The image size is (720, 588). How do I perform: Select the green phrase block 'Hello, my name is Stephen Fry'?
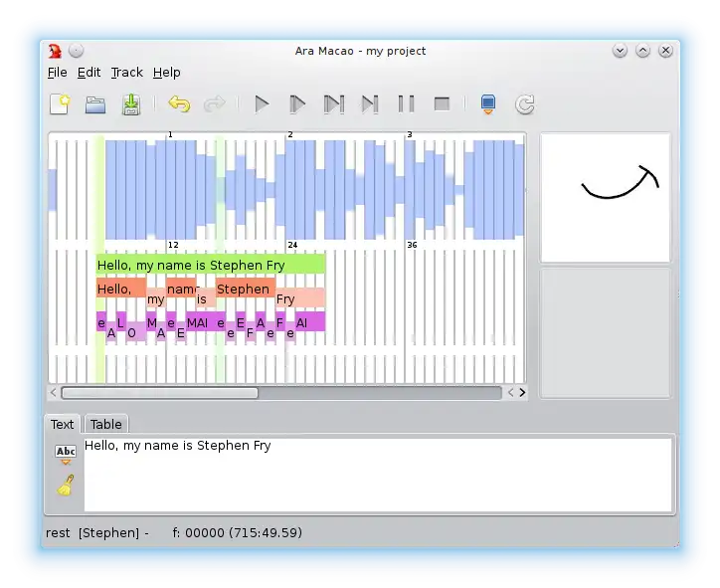pos(211,265)
